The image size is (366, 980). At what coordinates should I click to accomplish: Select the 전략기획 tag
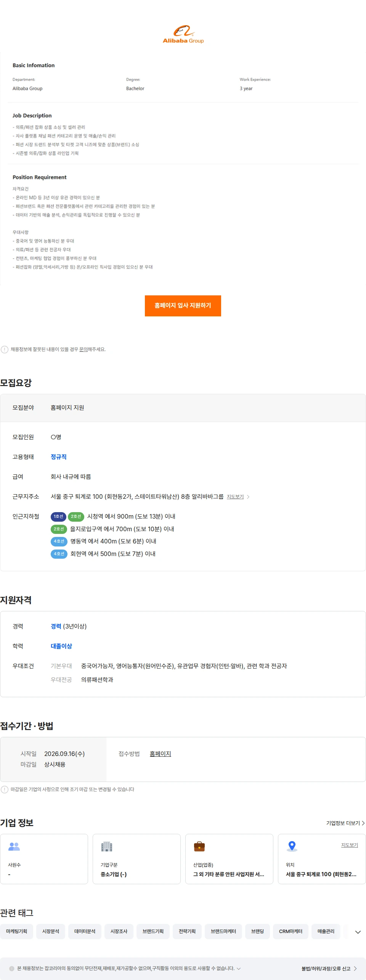[x=187, y=932]
